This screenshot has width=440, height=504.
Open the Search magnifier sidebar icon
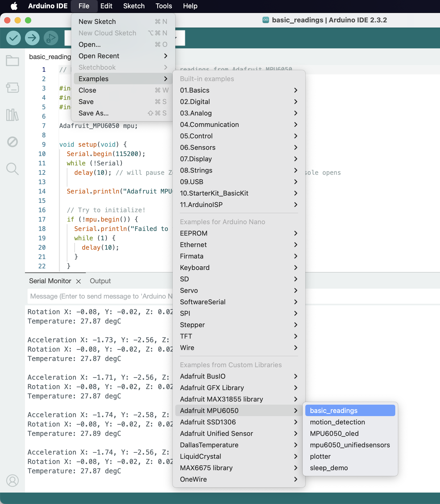click(x=12, y=169)
